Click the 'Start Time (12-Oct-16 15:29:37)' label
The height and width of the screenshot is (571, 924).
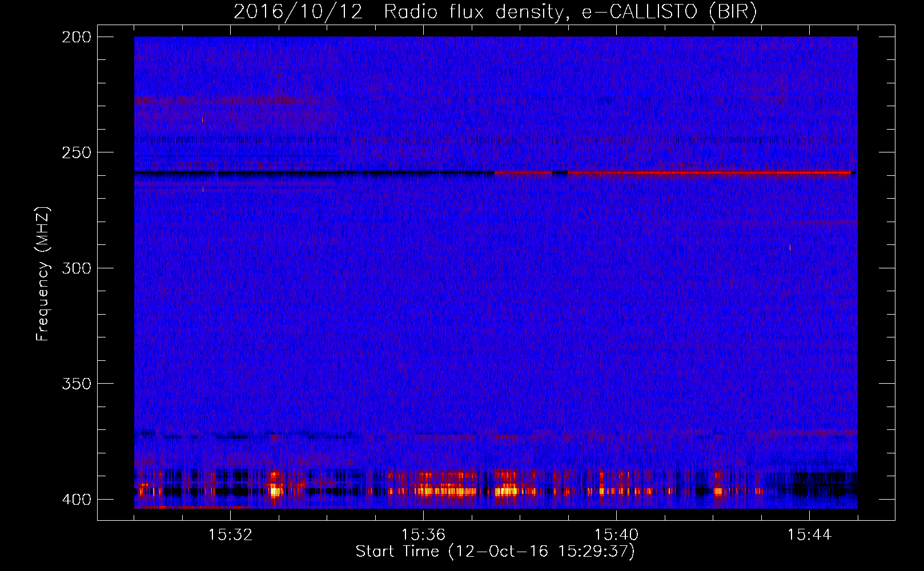(x=495, y=552)
